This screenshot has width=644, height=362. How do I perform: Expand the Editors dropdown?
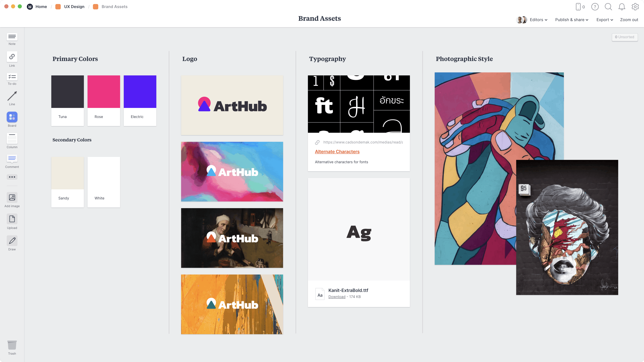coord(538,20)
